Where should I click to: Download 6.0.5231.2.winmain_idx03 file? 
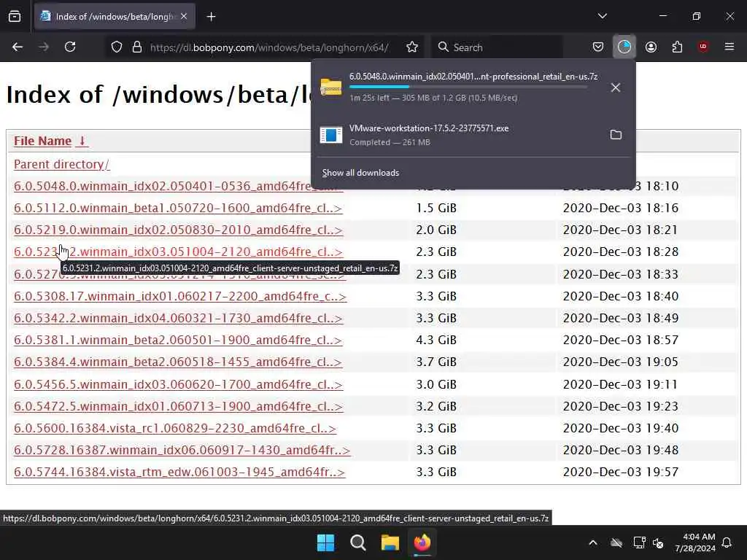coord(178,252)
